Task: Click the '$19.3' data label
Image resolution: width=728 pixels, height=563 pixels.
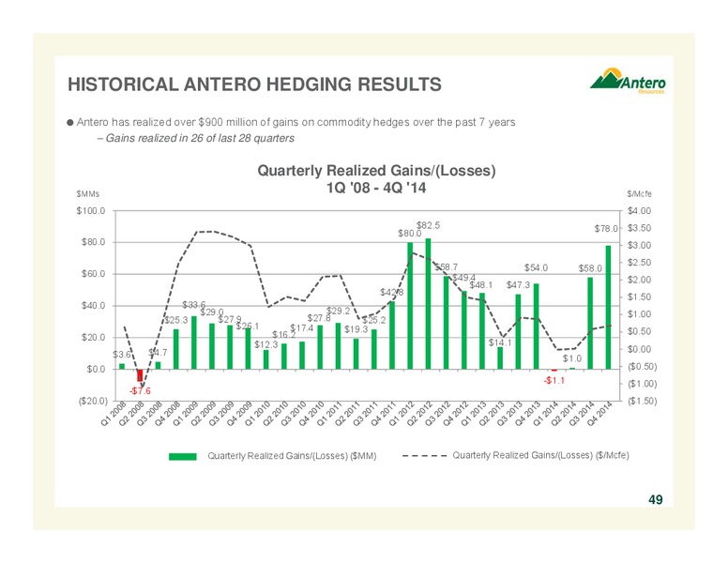Action: click(356, 329)
